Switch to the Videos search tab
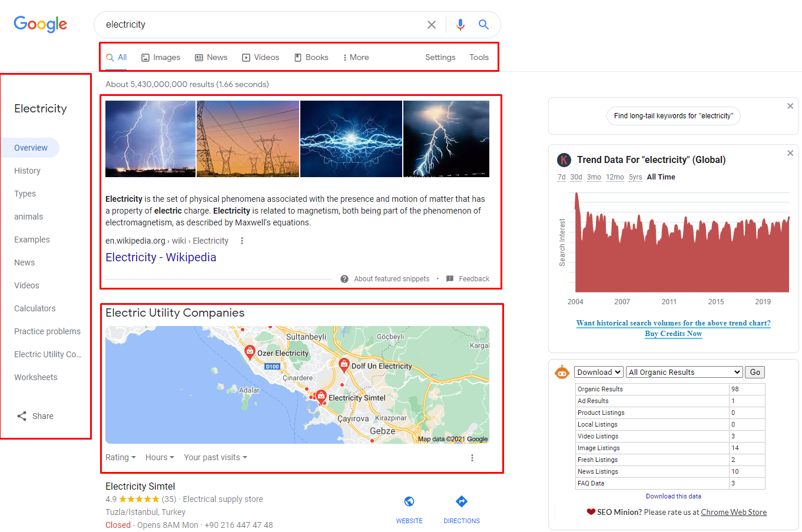Image resolution: width=802 pixels, height=532 pixels. (x=261, y=57)
